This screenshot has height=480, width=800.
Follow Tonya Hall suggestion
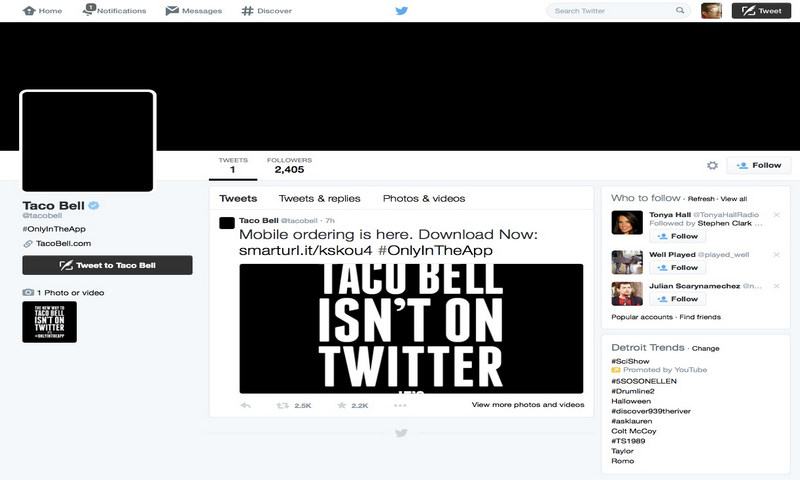click(678, 237)
